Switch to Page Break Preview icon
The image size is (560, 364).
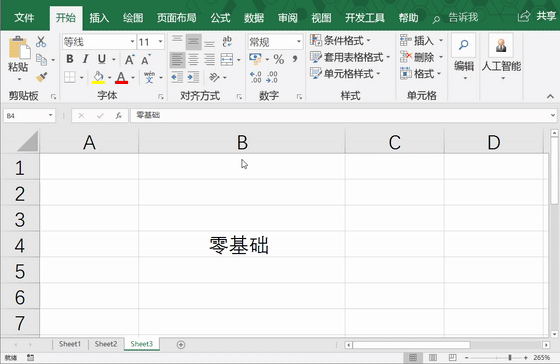click(452, 357)
